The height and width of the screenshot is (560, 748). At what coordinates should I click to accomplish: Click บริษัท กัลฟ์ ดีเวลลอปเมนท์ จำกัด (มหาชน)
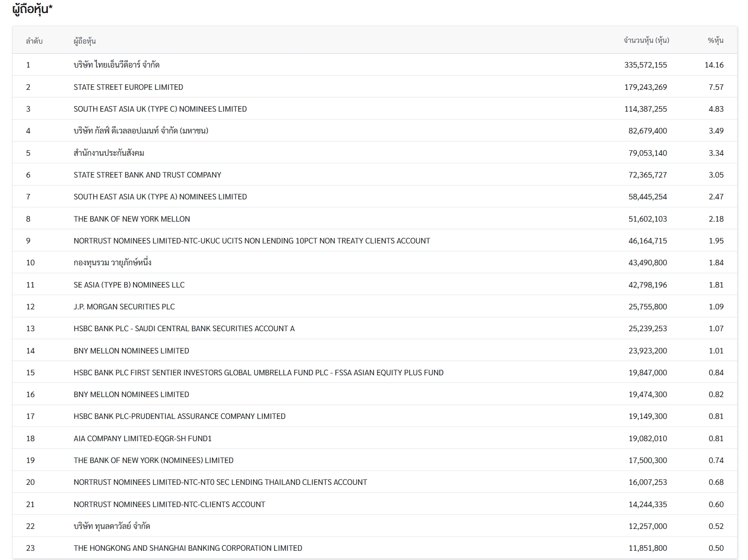point(141,131)
